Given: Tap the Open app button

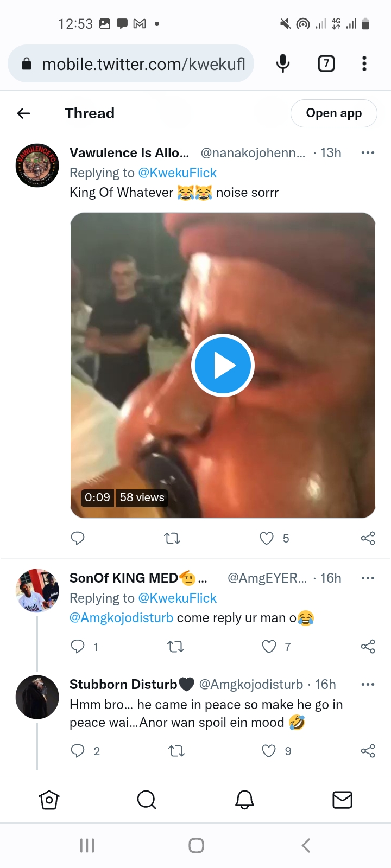Looking at the screenshot, I should pos(334,113).
